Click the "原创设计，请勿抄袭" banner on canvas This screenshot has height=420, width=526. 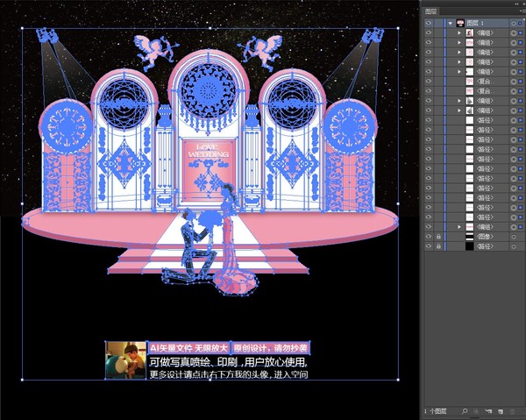270,348
